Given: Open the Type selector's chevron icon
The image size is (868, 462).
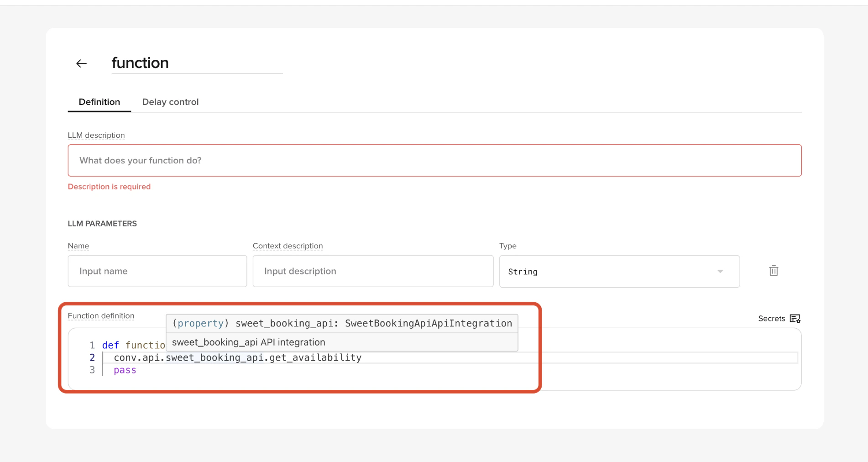Looking at the screenshot, I should (720, 271).
